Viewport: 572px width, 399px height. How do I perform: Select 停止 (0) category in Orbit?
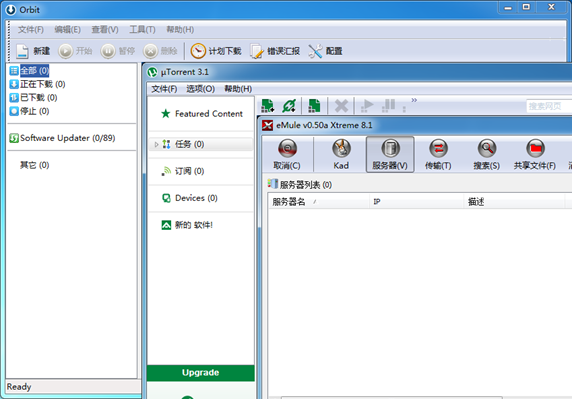[34, 111]
